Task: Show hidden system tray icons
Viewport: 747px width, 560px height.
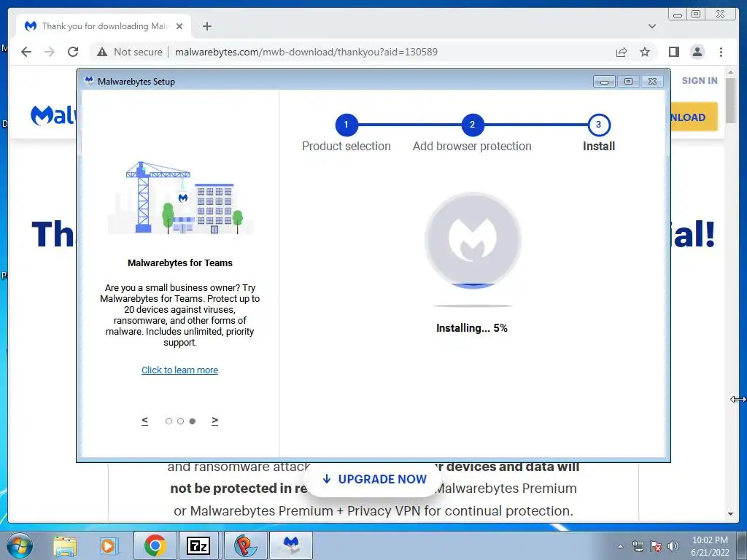Action: 620,547
